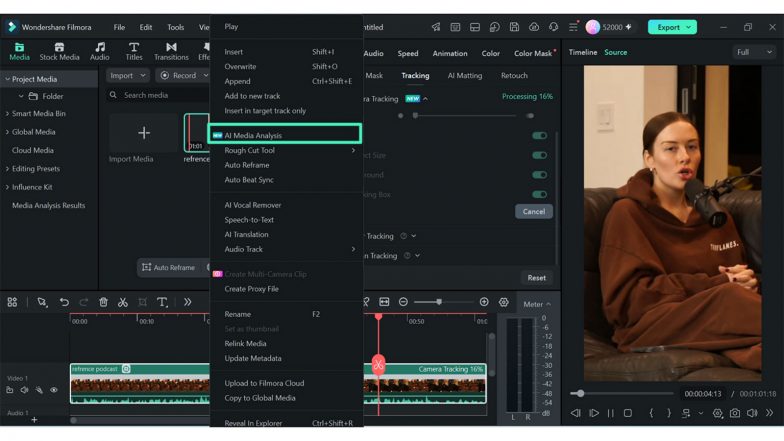Open the cloud upload icon in title bar
Viewport: 784px width, 441px height.
click(534, 27)
